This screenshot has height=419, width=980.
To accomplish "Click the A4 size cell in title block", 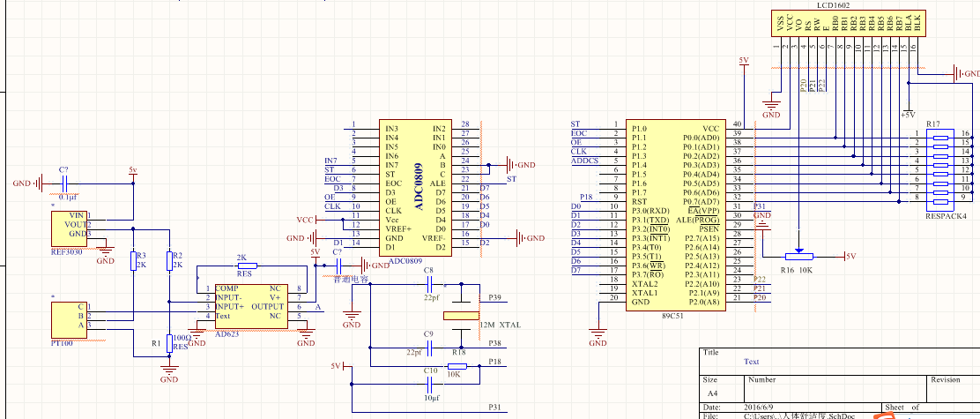I will [x=715, y=394].
